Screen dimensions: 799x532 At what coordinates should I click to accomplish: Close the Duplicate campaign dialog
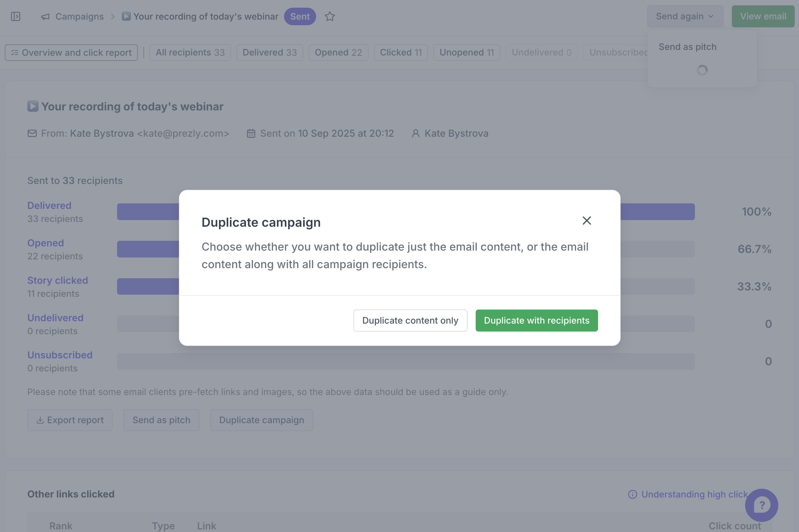pyautogui.click(x=587, y=221)
